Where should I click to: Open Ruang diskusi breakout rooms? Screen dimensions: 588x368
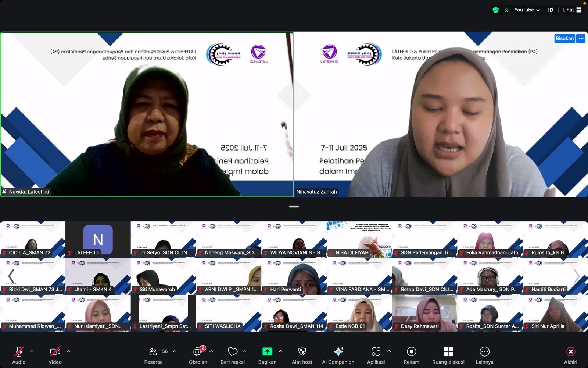coord(448,353)
